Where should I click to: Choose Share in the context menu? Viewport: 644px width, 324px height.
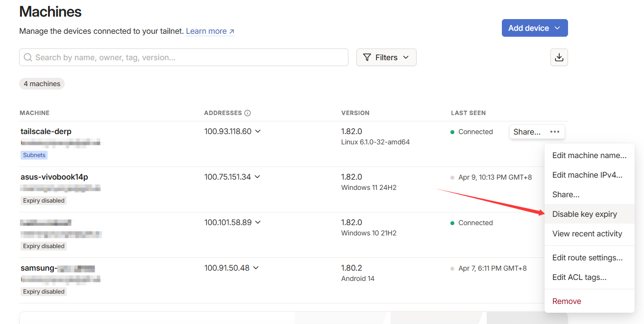click(x=590, y=195)
